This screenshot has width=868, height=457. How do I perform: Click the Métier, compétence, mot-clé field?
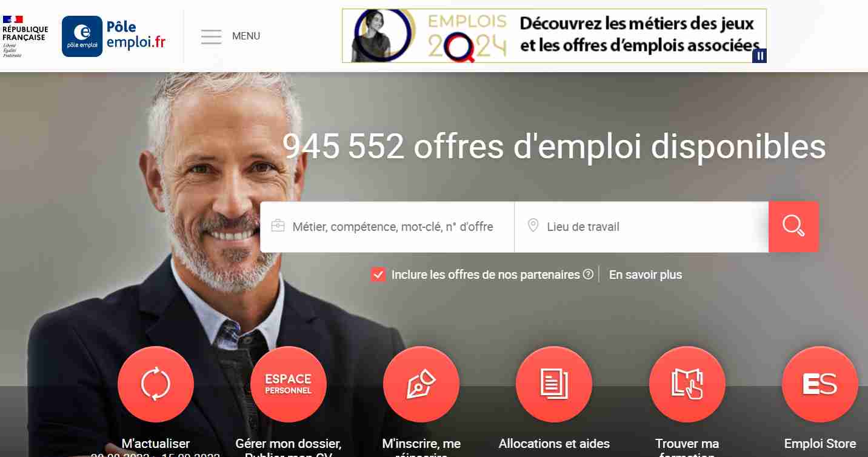tap(387, 227)
